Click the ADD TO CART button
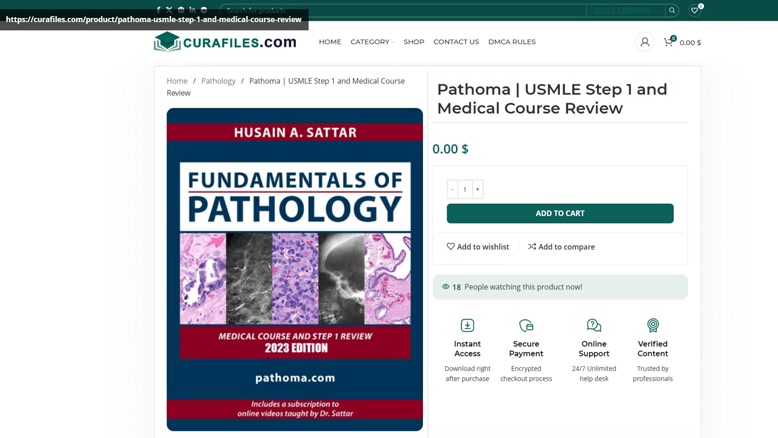Screen dimensions: 778x438 pyautogui.click(x=560, y=213)
